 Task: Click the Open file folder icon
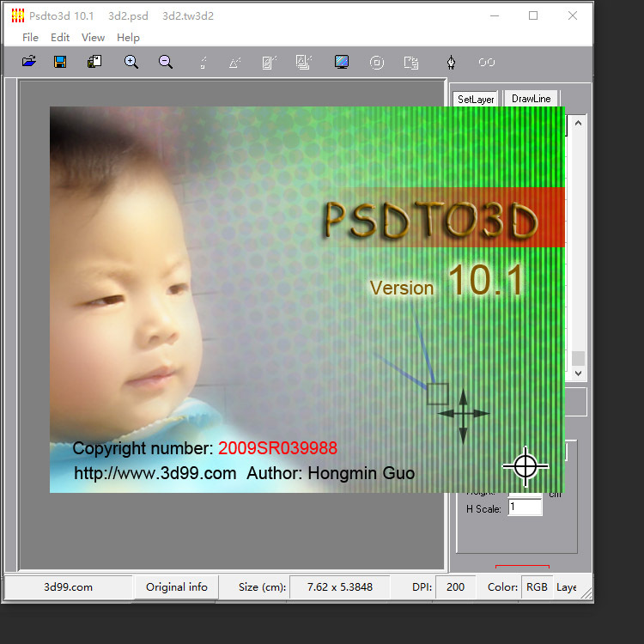pos(29,62)
